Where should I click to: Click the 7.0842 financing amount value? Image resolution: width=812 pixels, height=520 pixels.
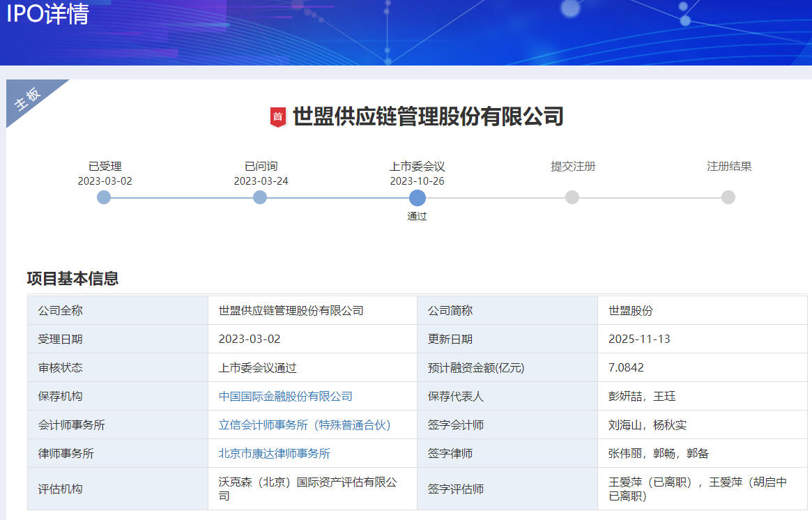point(626,367)
